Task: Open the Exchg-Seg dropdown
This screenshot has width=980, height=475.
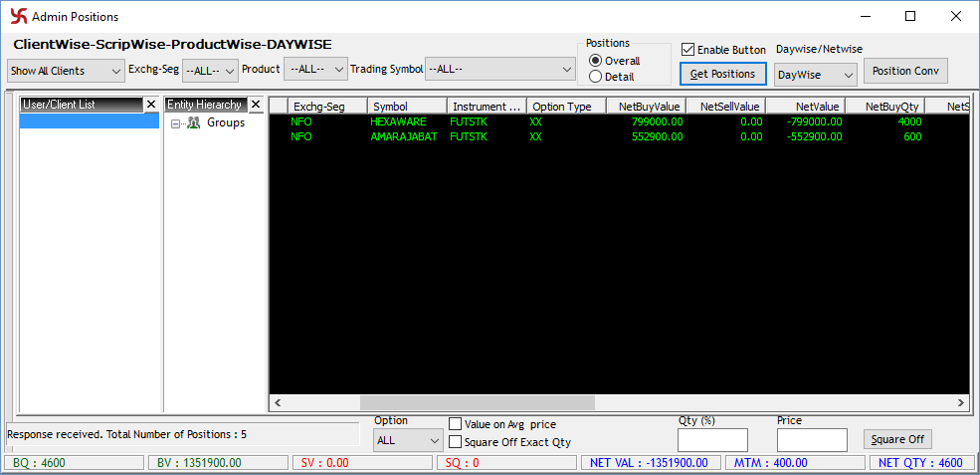Action: pos(211,71)
